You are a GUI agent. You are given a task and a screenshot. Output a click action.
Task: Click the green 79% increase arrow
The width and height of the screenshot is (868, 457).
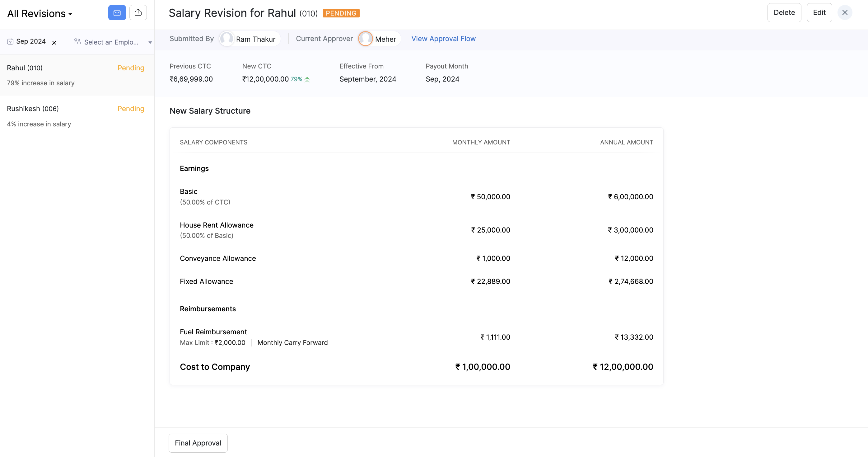(x=307, y=80)
